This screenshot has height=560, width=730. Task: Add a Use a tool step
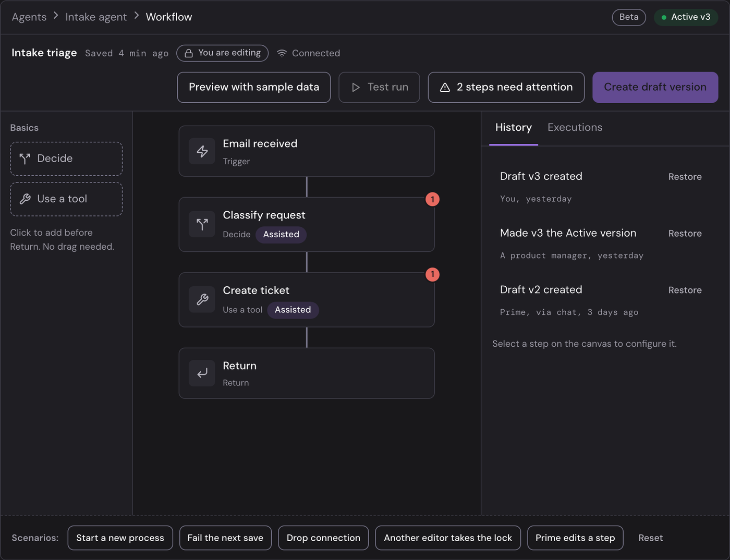coord(66,199)
